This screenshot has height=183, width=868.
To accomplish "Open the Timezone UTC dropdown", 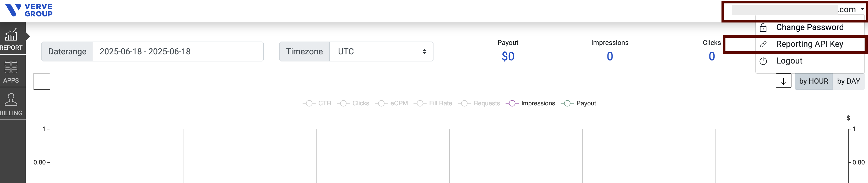I will 381,52.
